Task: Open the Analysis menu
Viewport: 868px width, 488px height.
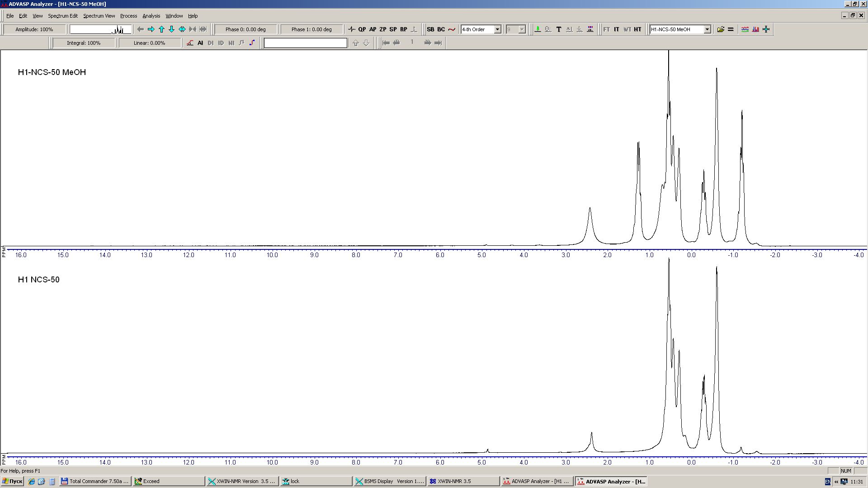Action: [151, 16]
